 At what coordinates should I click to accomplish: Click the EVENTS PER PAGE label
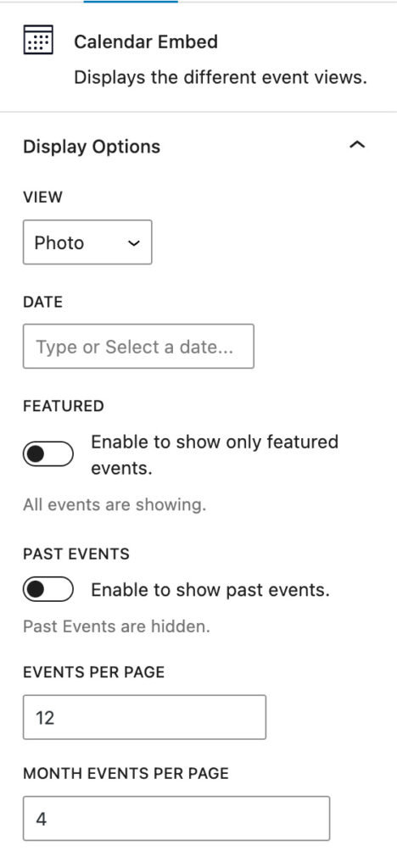(x=94, y=672)
